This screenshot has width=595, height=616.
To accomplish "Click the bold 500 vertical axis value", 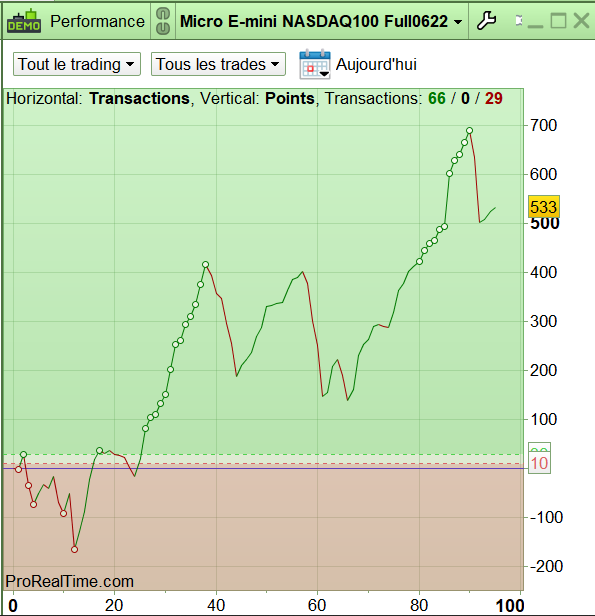I will tap(544, 224).
